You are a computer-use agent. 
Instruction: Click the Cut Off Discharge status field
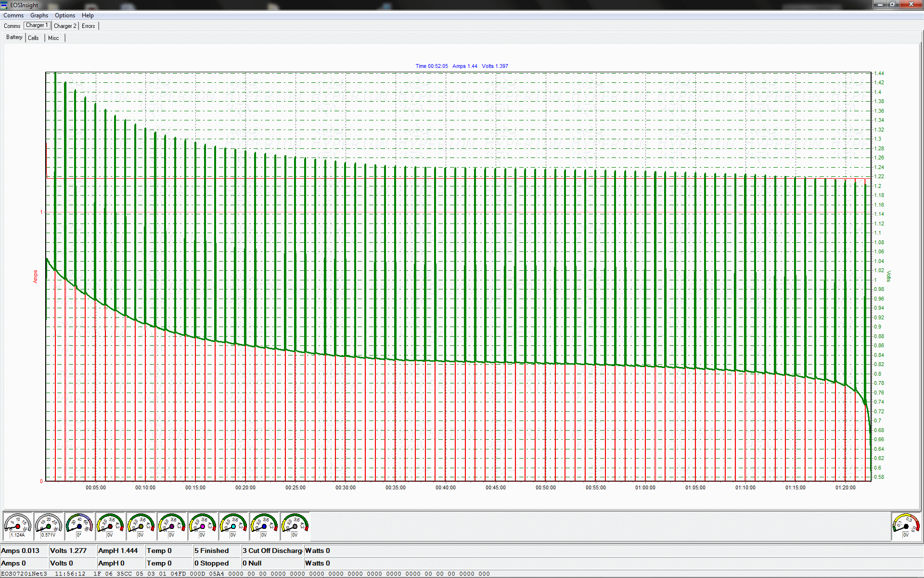272,551
